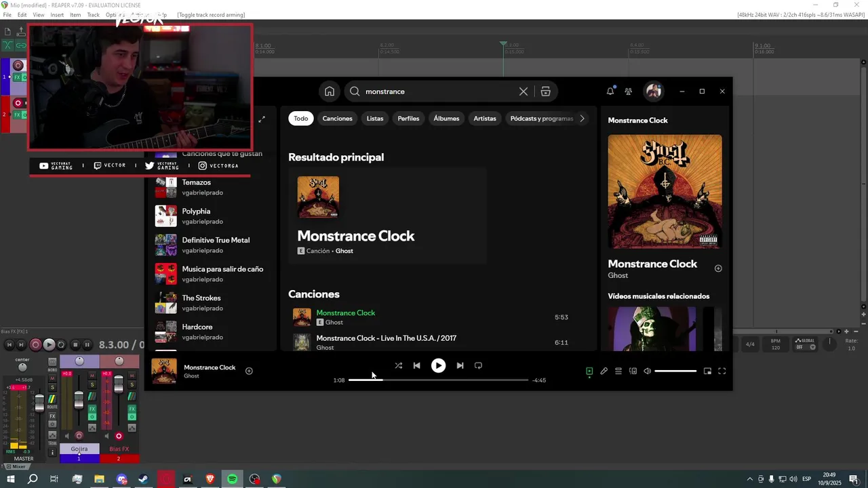Click REAPER transport stop button

tap(75, 345)
